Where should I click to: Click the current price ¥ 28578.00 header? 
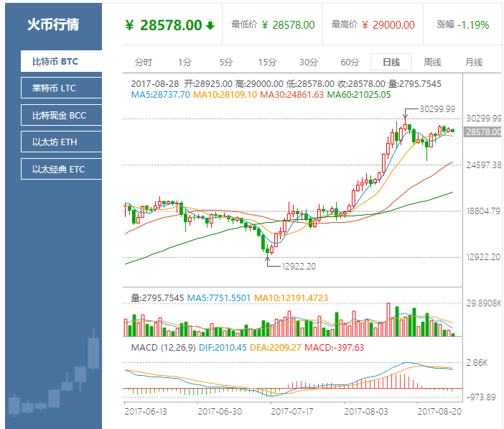tap(164, 25)
